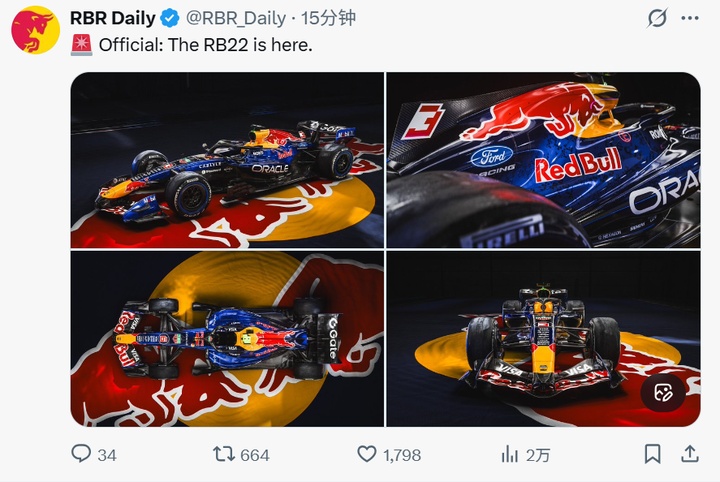Click the text 'Official: The RB22 is here.'
The height and width of the screenshot is (482, 720).
point(205,44)
